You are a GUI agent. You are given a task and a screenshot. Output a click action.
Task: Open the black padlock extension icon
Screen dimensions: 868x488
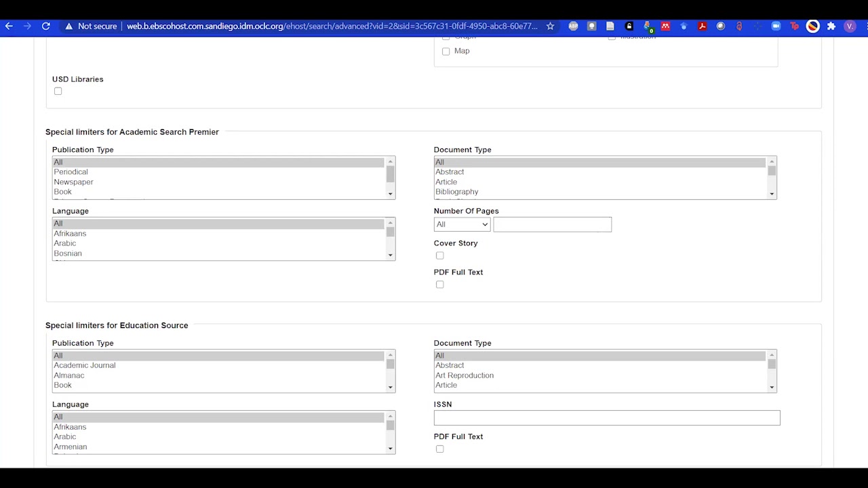(629, 26)
